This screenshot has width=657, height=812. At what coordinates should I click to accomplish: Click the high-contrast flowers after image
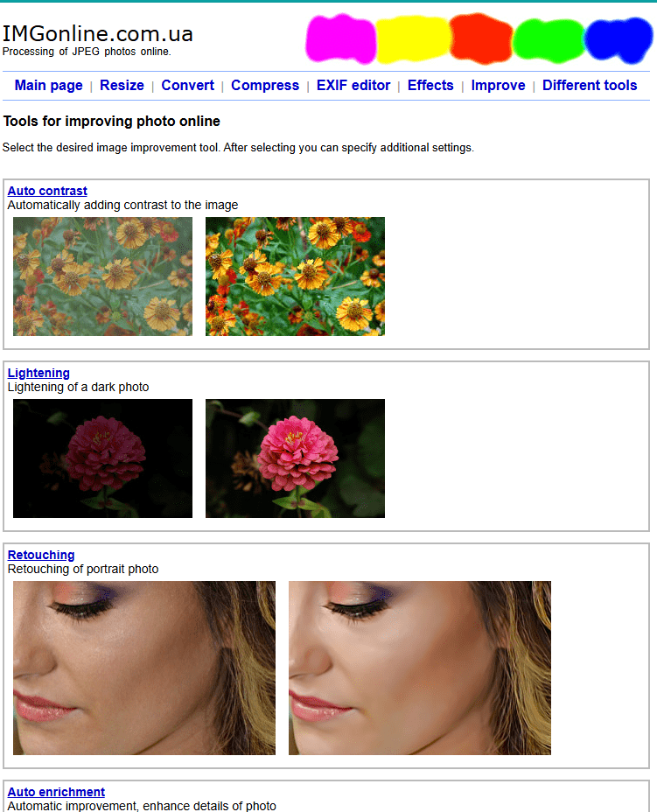pyautogui.click(x=295, y=276)
